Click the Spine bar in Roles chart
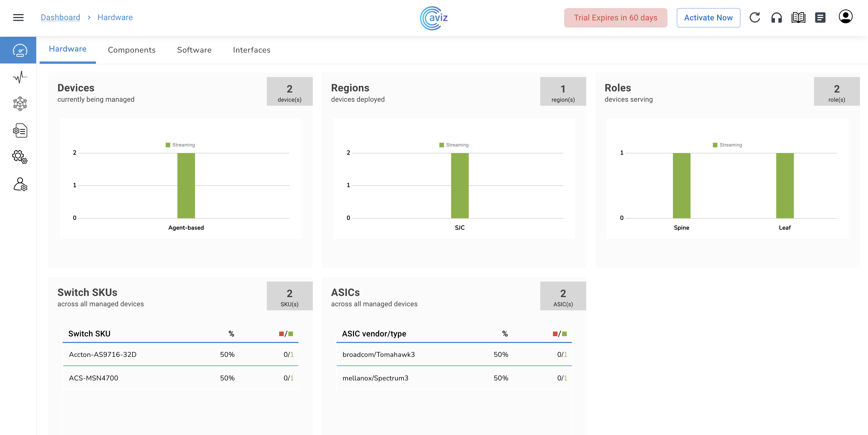This screenshot has height=435, width=868. [681, 185]
